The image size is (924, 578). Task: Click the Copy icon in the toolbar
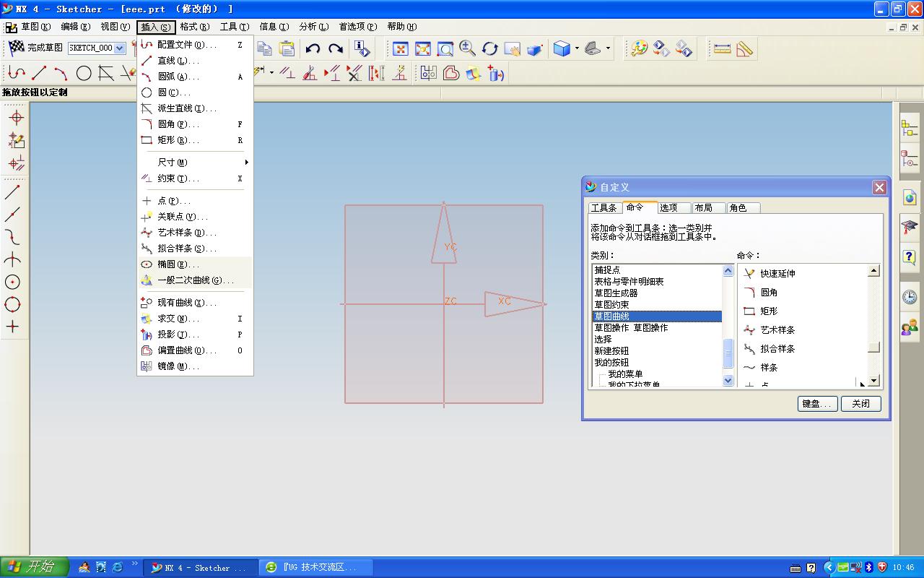click(265, 48)
